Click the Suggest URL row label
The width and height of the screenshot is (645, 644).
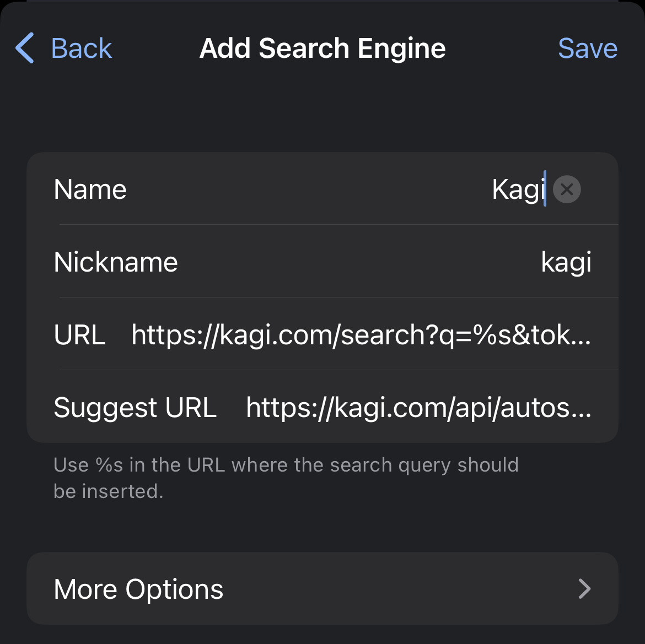[135, 408]
